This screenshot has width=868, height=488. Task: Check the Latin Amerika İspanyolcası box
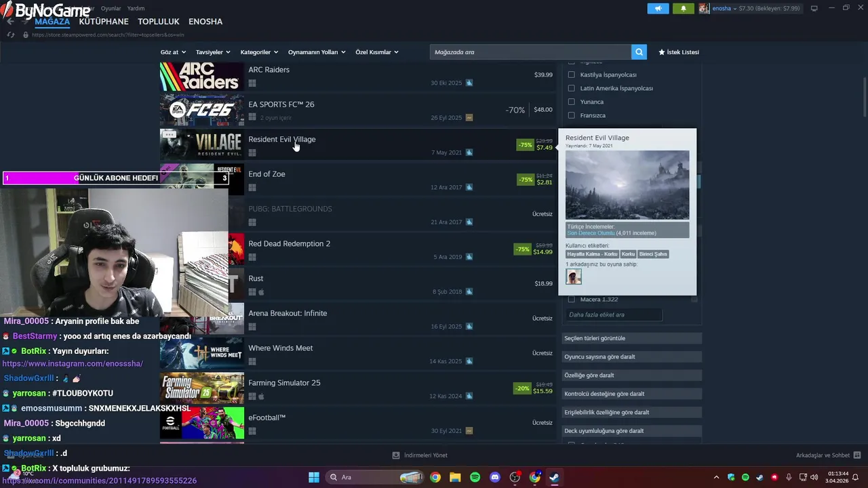(571, 88)
